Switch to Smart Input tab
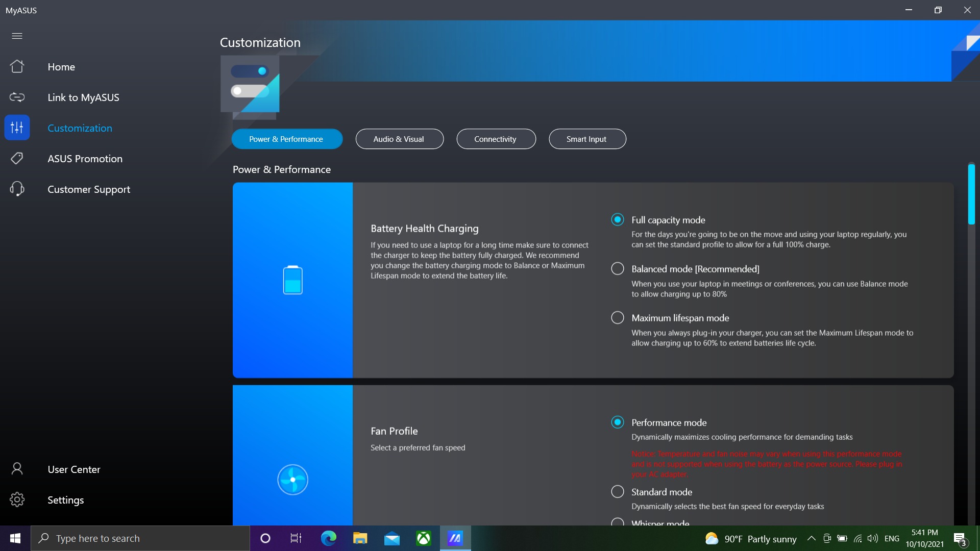The height and width of the screenshot is (551, 980). (587, 139)
